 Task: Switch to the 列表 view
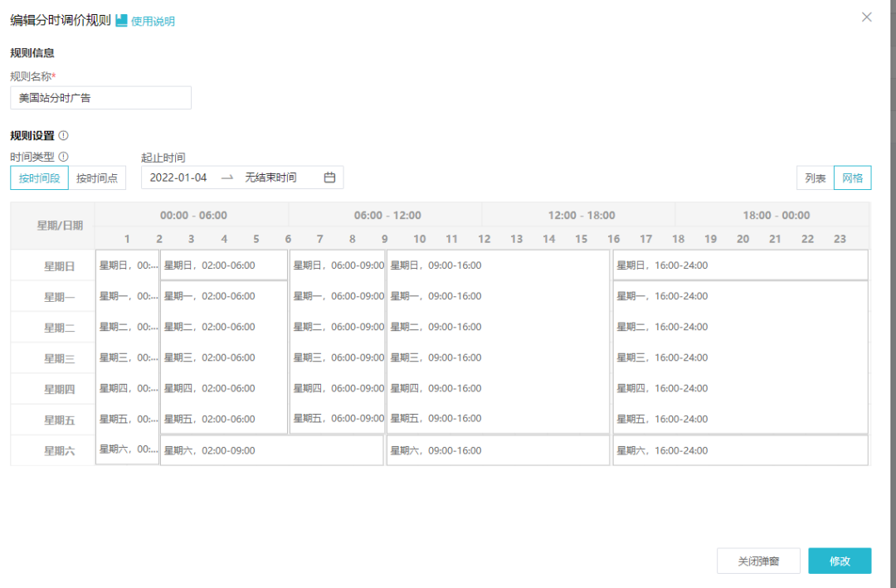pos(814,177)
